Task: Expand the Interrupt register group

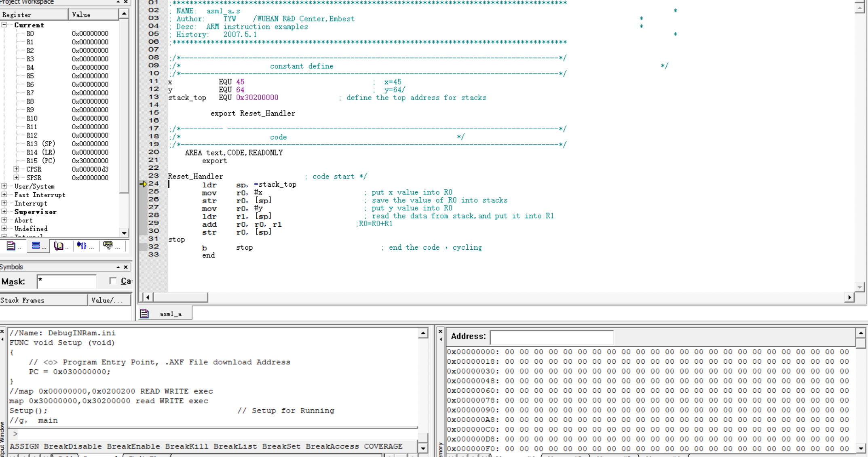Action: 4,203
